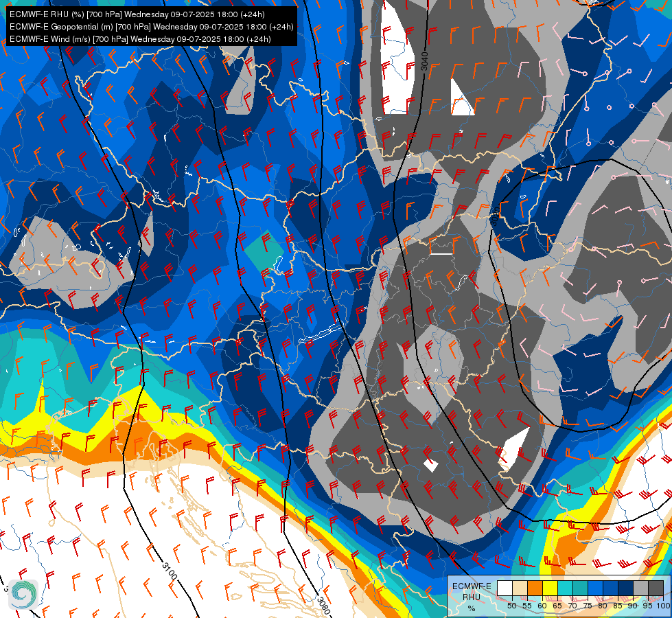Click the RHU label in legend
This screenshot has height=618, width=672.
pyautogui.click(x=472, y=597)
